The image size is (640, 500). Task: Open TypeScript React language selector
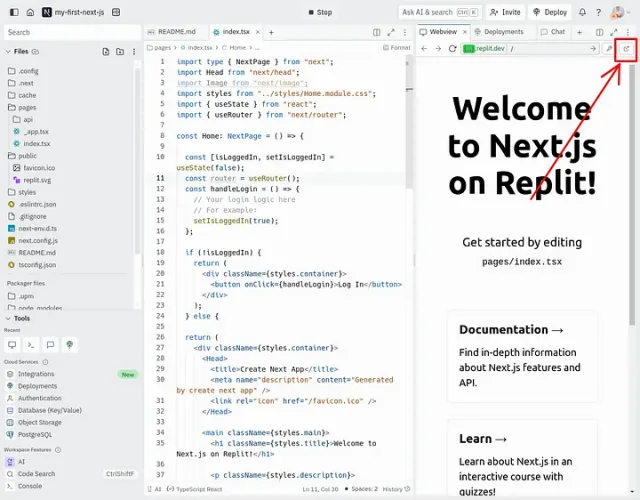(195, 489)
